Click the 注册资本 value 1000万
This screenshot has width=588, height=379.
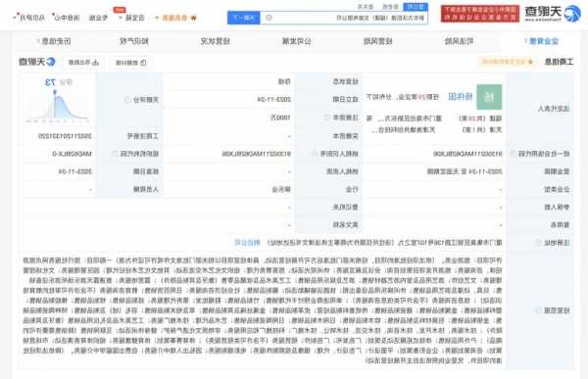(x=281, y=118)
